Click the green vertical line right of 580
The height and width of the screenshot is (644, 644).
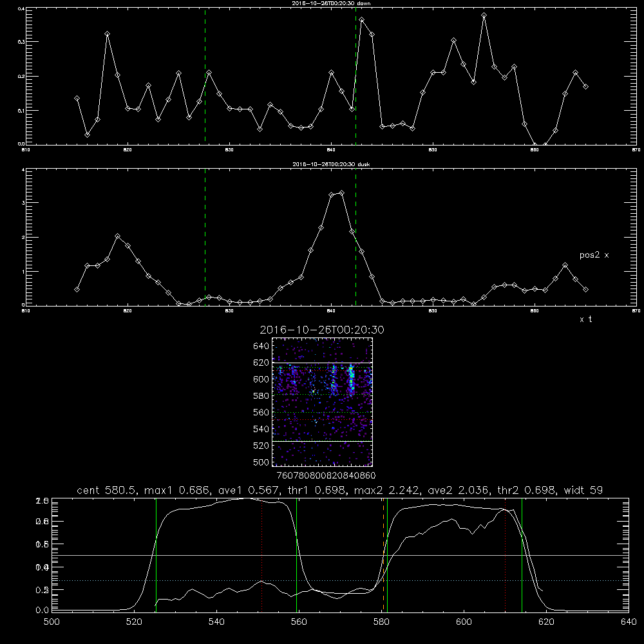tap(387, 555)
